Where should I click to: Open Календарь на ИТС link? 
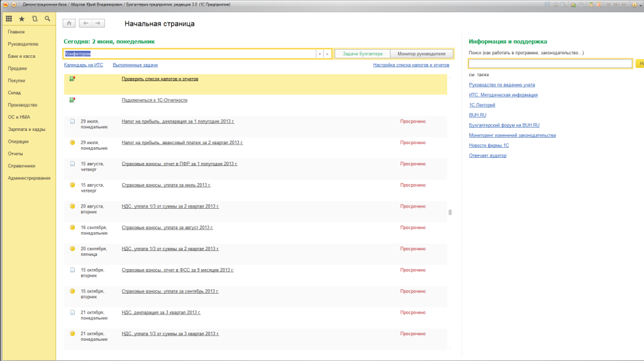click(x=84, y=65)
